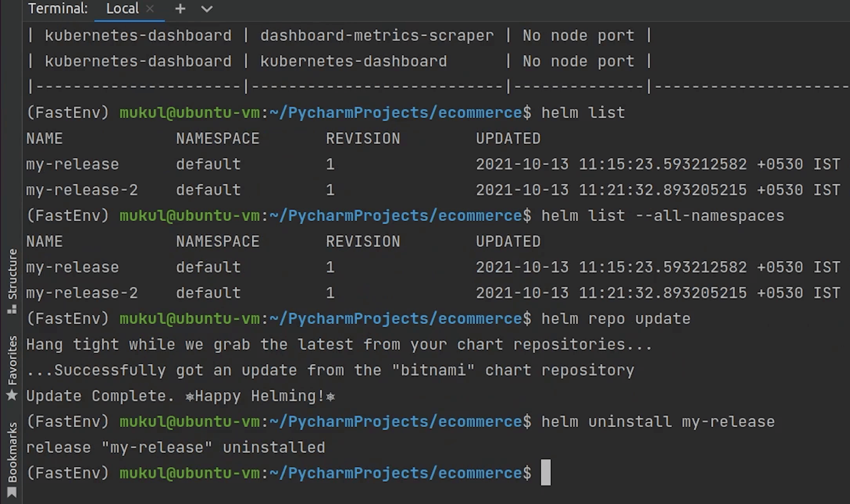
Task: Click the 'release "my-release" uninstalled' output line
Action: (175, 447)
